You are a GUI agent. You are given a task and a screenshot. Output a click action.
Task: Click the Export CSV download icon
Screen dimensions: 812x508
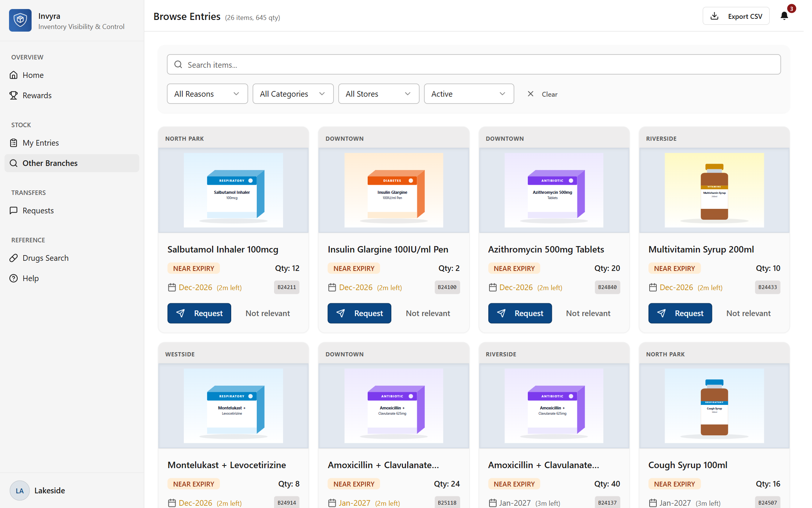[x=715, y=16]
